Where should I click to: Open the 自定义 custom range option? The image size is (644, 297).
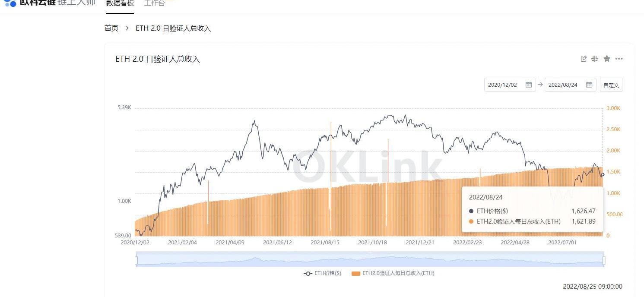pyautogui.click(x=611, y=85)
